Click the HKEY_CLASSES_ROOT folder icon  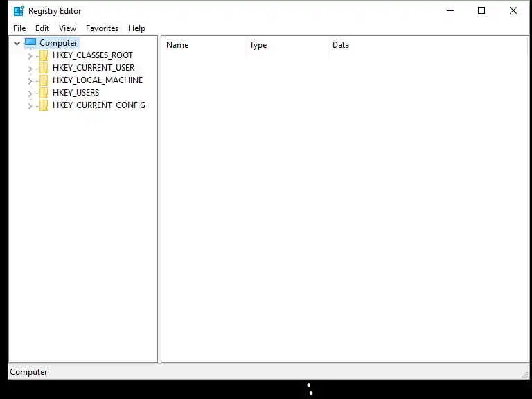(44, 55)
